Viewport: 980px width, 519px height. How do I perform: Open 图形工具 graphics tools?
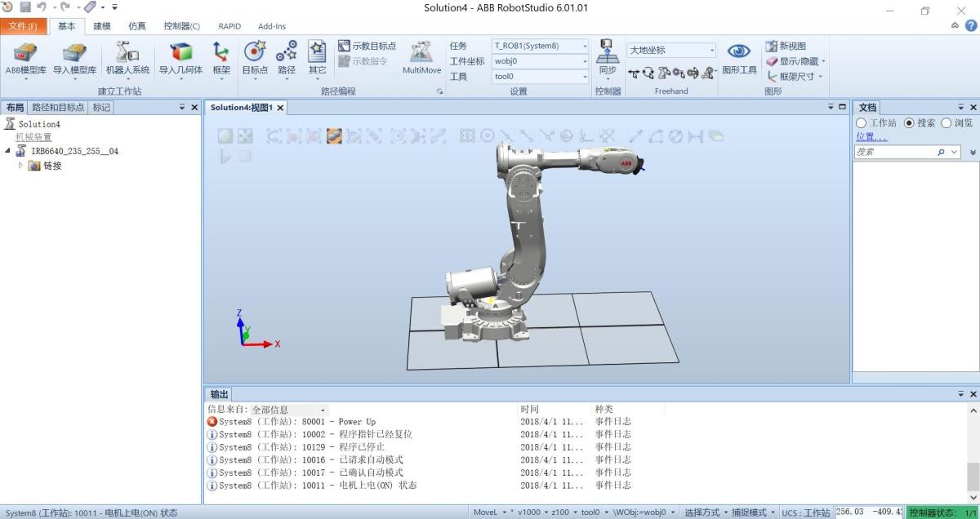point(739,58)
